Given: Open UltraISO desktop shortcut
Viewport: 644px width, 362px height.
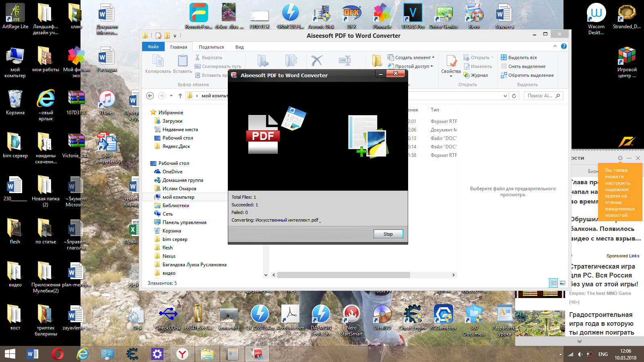Looking at the screenshot, I should (x=382, y=317).
